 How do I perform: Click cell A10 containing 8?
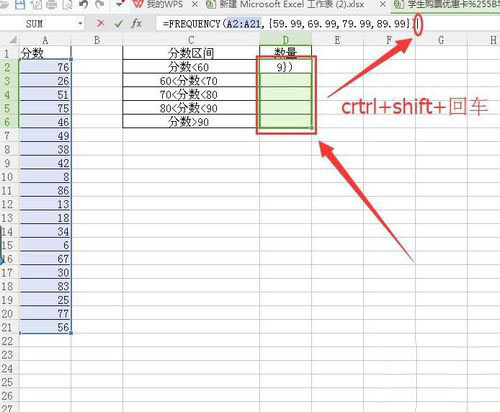pos(45,177)
